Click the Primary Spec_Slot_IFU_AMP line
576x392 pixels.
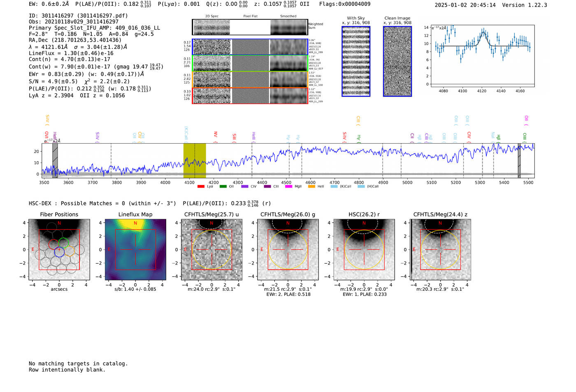(95, 28)
